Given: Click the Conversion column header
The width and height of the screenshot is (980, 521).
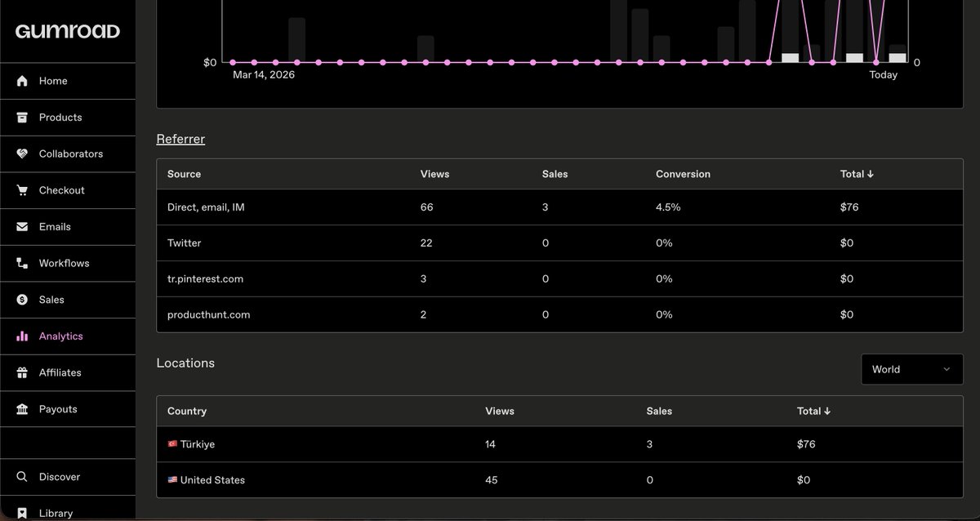Looking at the screenshot, I should point(683,174).
